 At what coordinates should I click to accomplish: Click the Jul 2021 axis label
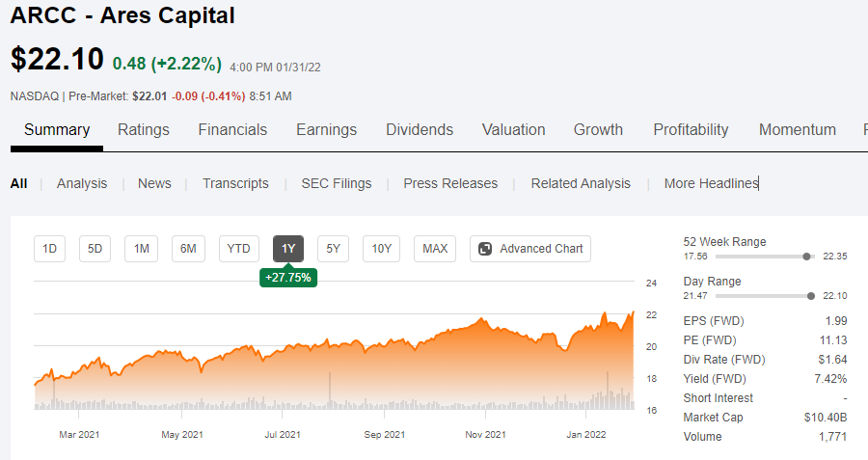tap(283, 435)
